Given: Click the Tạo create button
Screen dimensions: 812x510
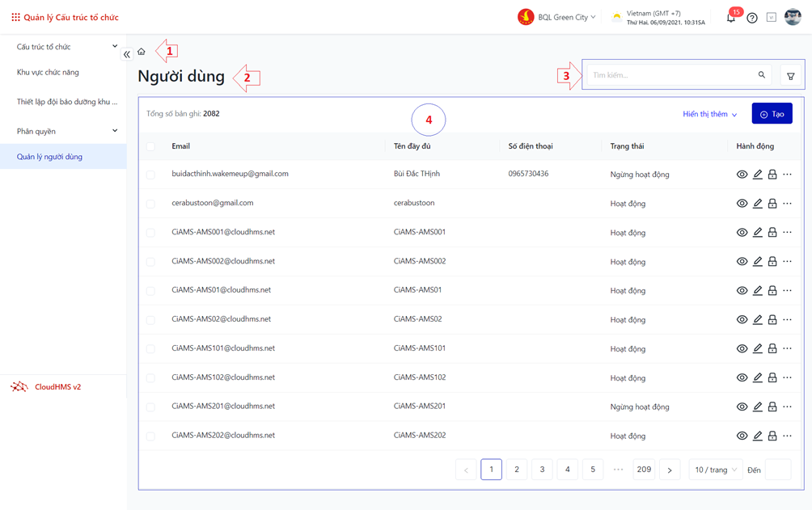Looking at the screenshot, I should (772, 114).
